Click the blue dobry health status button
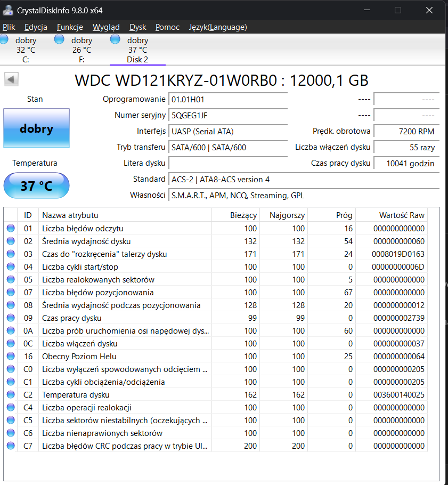The image size is (448, 485). (36, 128)
